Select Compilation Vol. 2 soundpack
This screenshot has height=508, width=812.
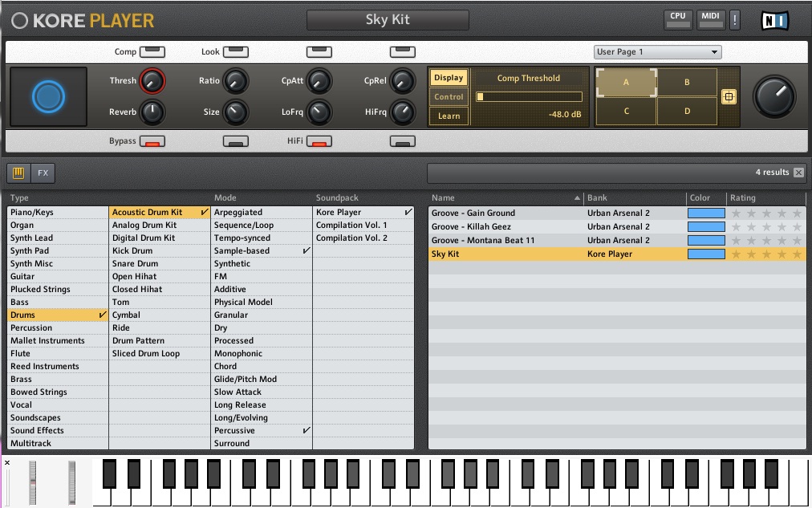click(x=363, y=238)
